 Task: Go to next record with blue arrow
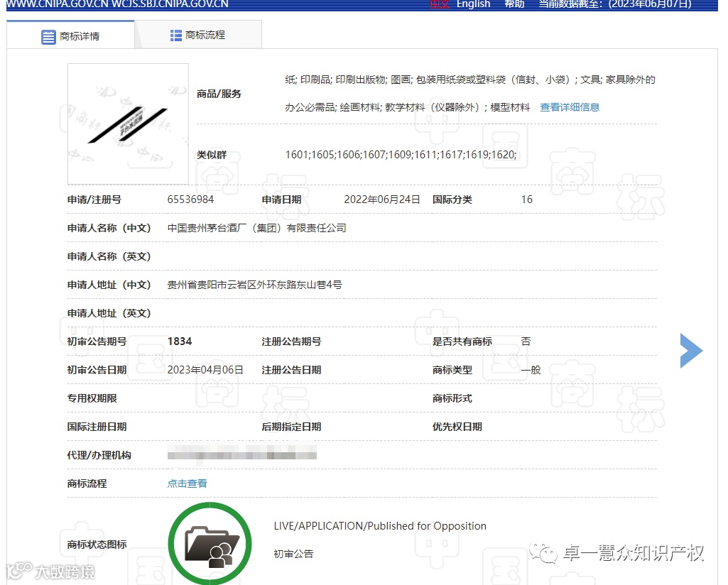pos(691,351)
